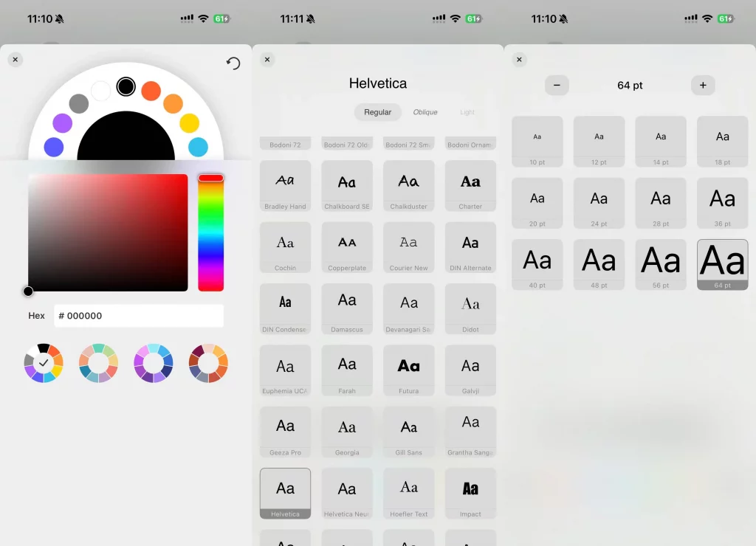Click the rainbow hue slider bar
This screenshot has height=546, width=756.
210,232
